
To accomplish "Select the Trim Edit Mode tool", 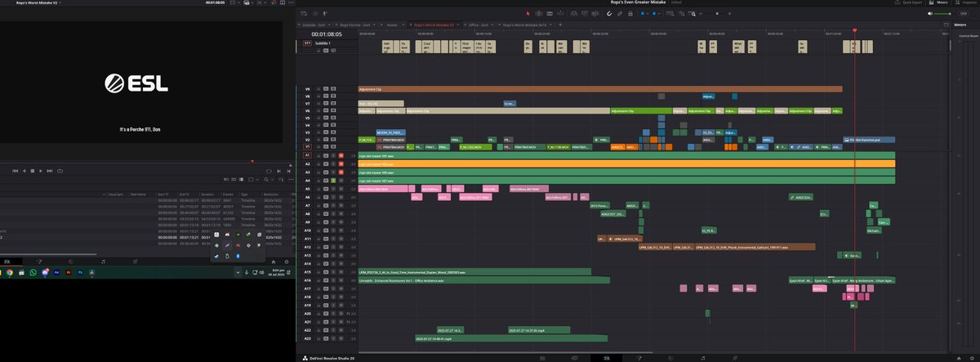I will 539,13.
